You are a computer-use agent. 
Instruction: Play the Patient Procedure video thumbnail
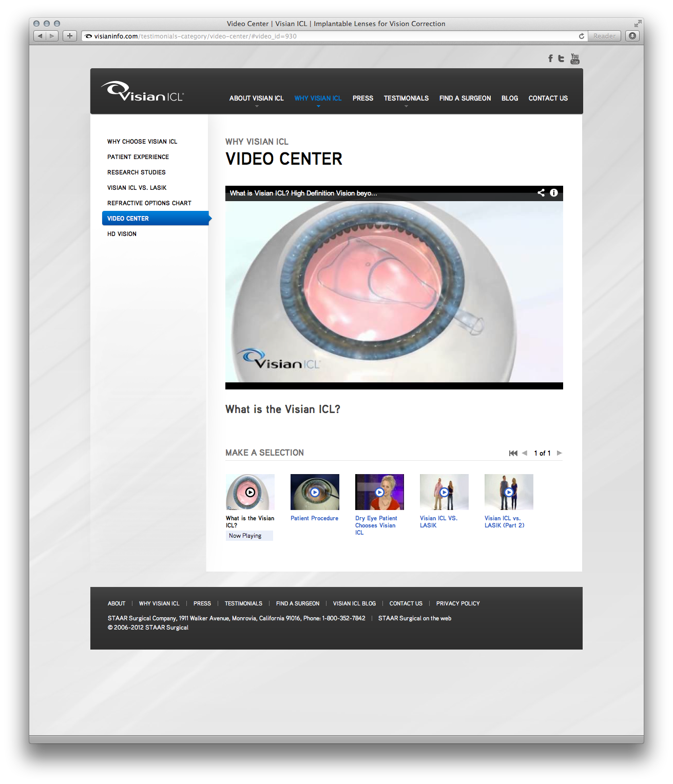point(315,492)
